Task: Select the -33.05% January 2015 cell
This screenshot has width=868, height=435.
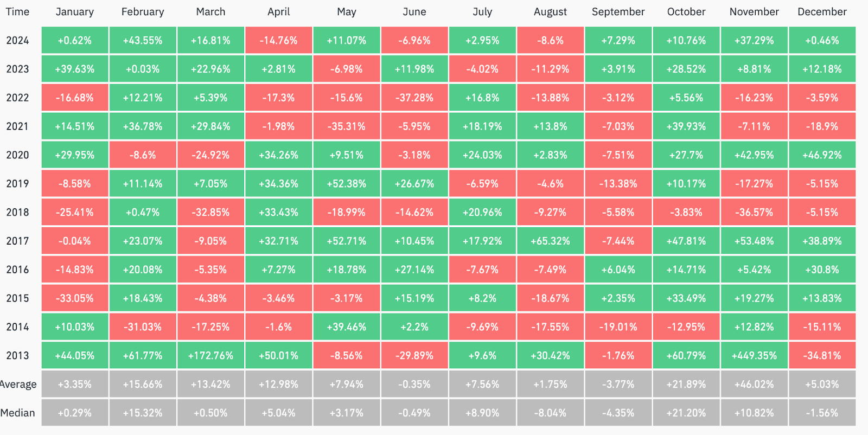Action: click(75, 298)
